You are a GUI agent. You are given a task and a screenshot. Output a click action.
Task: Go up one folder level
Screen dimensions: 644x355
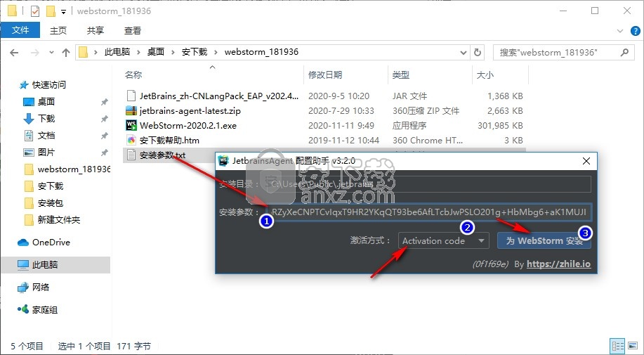point(66,53)
